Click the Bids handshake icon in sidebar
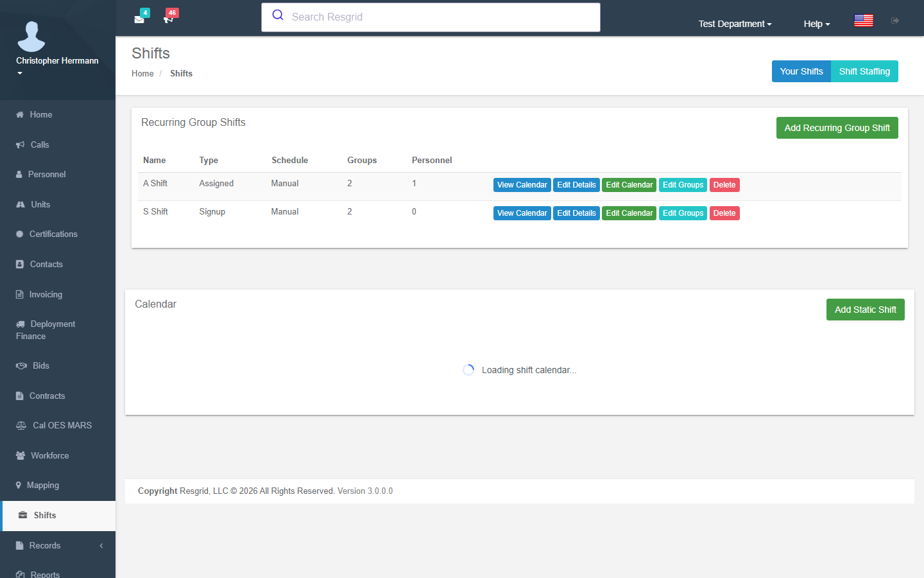Viewport: 924px width, 578px height. click(21, 365)
